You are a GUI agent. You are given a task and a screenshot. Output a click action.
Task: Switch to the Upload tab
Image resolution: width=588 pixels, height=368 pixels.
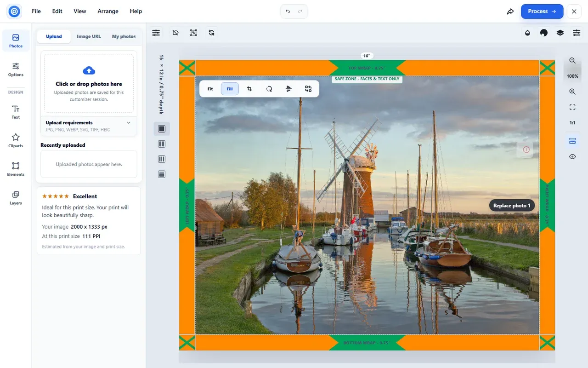[54, 36]
